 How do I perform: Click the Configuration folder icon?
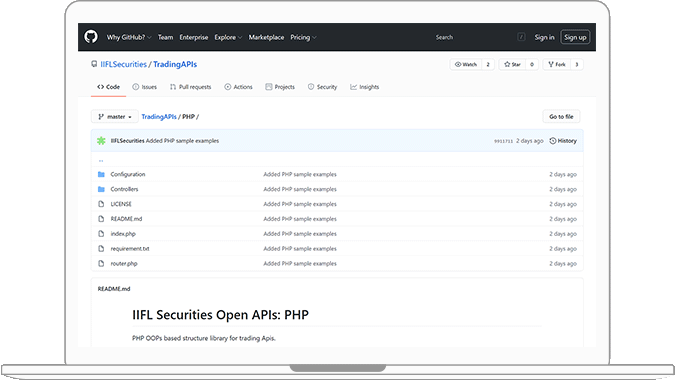(101, 174)
